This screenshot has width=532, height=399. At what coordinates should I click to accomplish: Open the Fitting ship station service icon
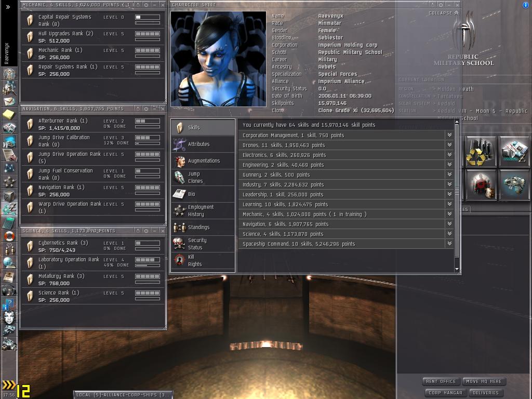514,185
